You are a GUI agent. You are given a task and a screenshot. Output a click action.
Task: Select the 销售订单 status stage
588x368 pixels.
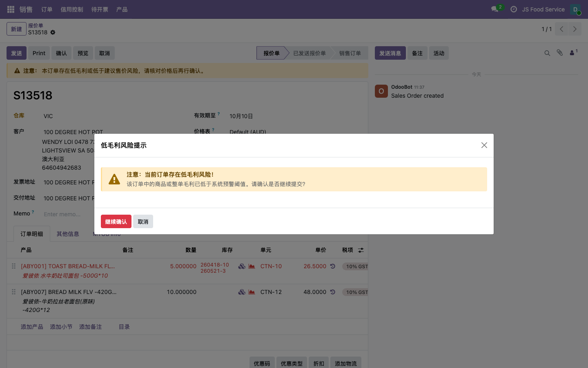point(350,53)
